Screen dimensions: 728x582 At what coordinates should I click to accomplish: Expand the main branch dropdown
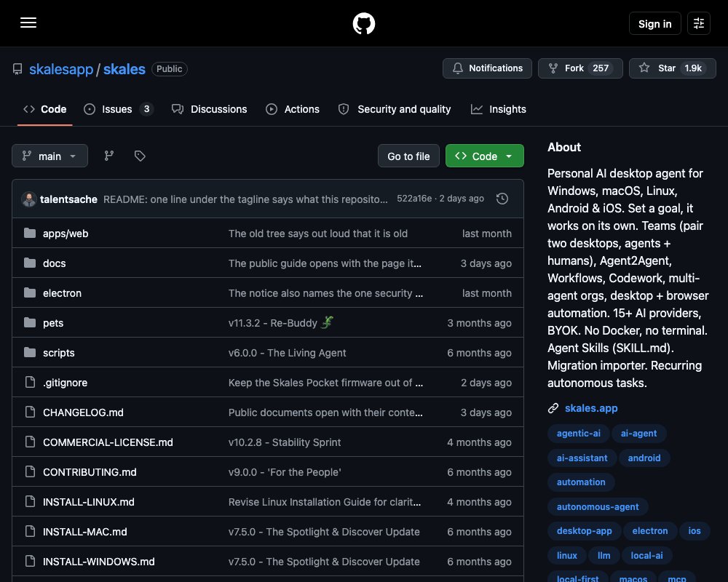coord(50,156)
